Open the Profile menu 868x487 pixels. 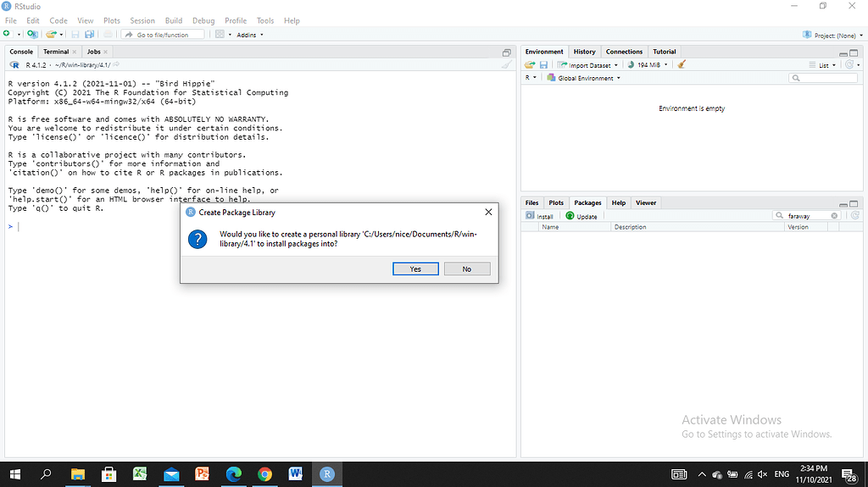[236, 20]
